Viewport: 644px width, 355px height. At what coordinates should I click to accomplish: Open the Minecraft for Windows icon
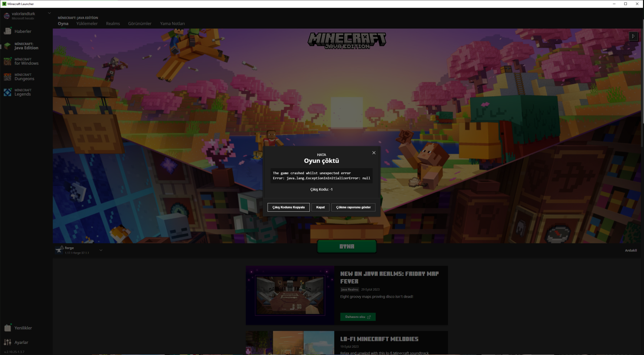point(7,61)
